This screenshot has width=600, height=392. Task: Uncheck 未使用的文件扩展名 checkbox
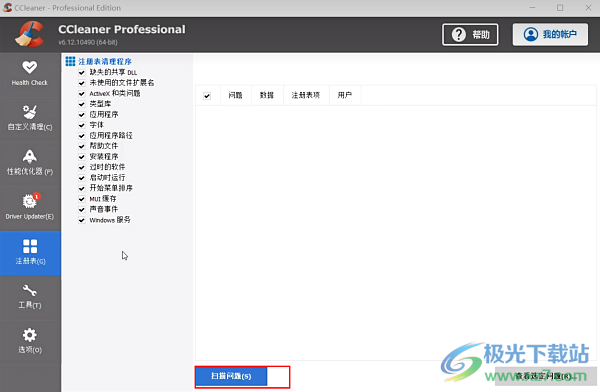[82, 83]
